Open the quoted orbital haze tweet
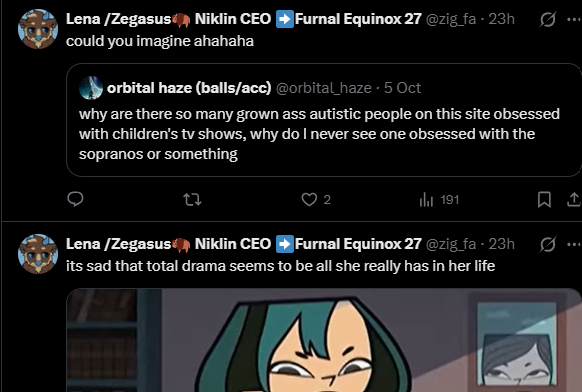 click(x=324, y=120)
